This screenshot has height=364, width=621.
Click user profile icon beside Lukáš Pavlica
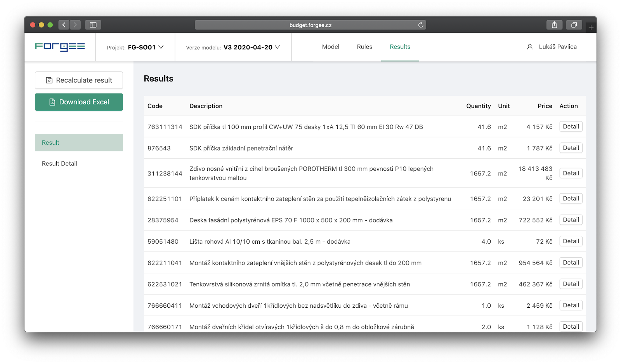point(530,47)
